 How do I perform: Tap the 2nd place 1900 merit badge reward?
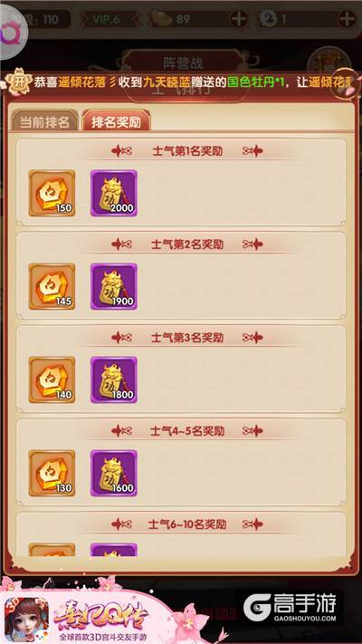(114, 286)
